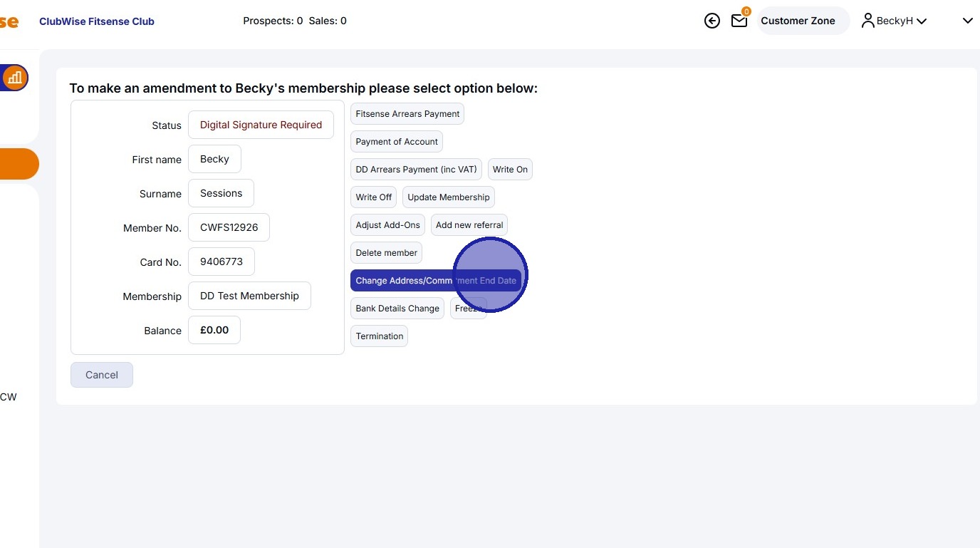Click the user profile icon next to BeckyH
Viewport: 980px width, 548px height.
(867, 20)
